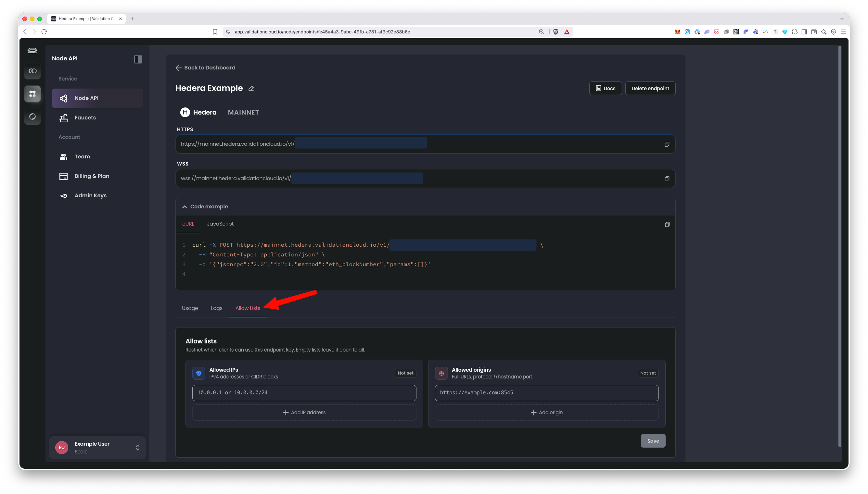Click the WSS endpoint URL field
Viewport: 868px width, 494px height.
(425, 179)
